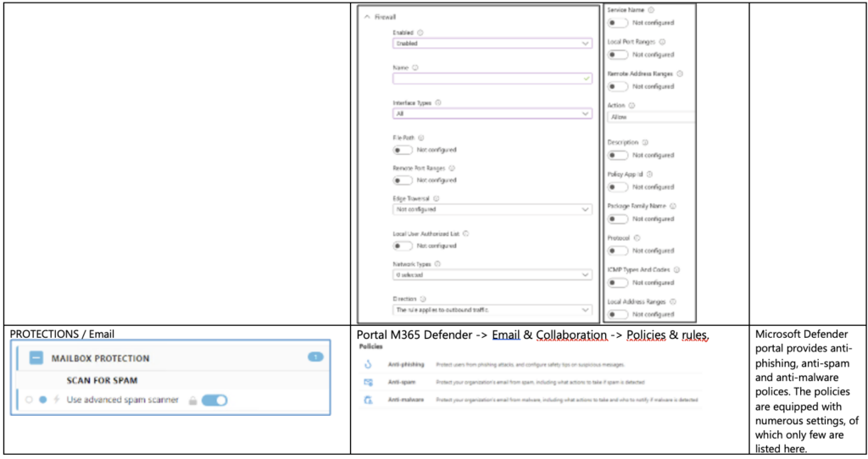
Task: Select the empty radio button before spam scanner
Action: tap(30, 400)
